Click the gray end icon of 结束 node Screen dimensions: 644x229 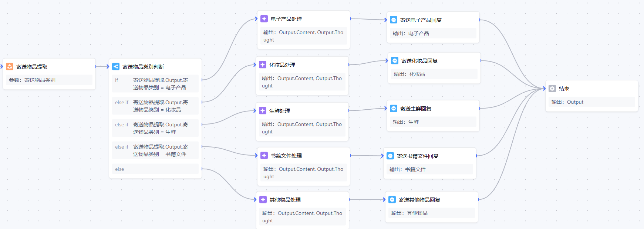[x=552, y=89]
